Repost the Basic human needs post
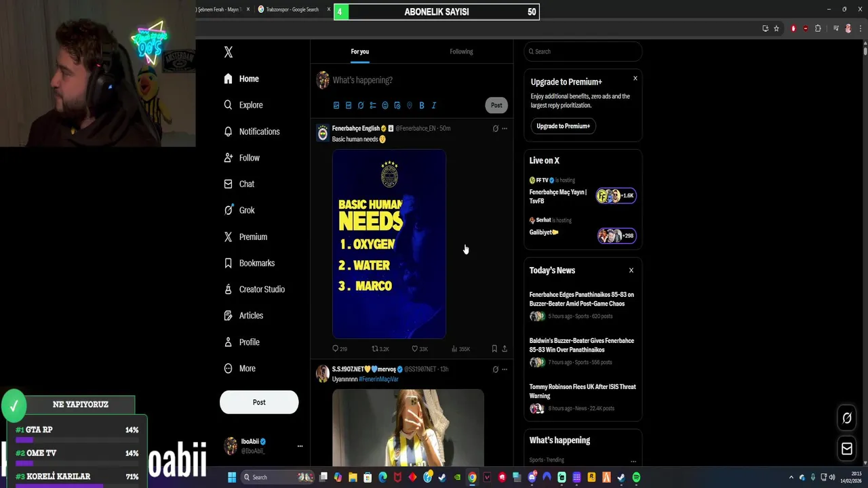Screen dimensions: 868x488 tap(380, 349)
